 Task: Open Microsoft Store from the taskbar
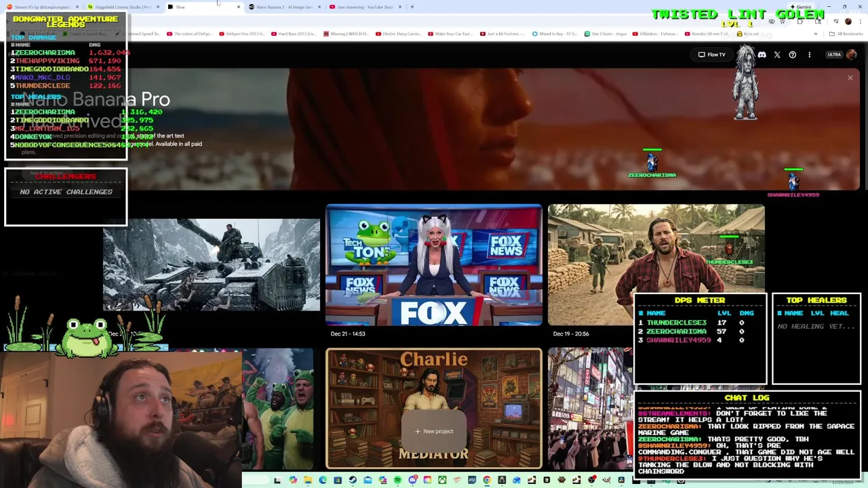pos(338,480)
